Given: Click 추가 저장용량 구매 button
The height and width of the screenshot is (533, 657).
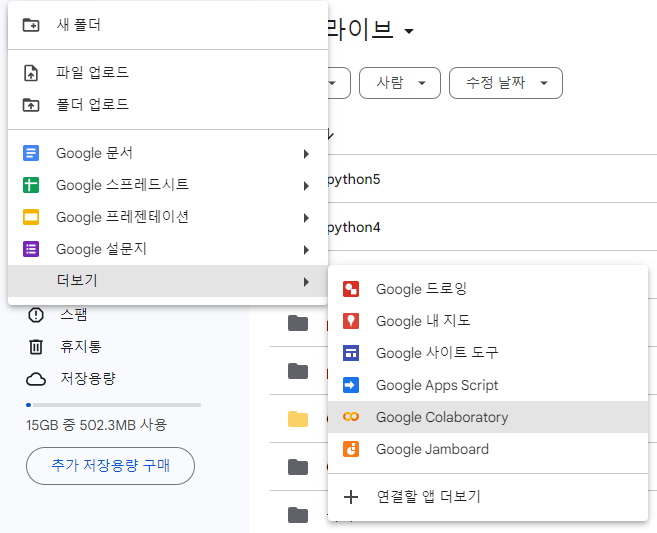Looking at the screenshot, I should coord(110,466).
